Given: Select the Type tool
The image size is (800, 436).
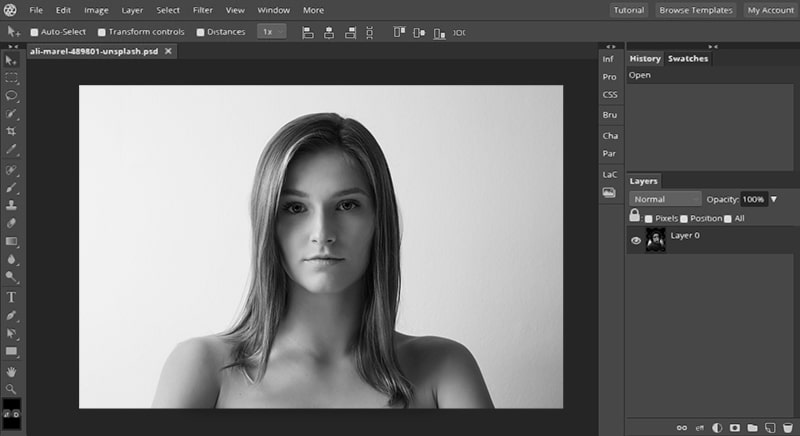Looking at the screenshot, I should tap(12, 297).
